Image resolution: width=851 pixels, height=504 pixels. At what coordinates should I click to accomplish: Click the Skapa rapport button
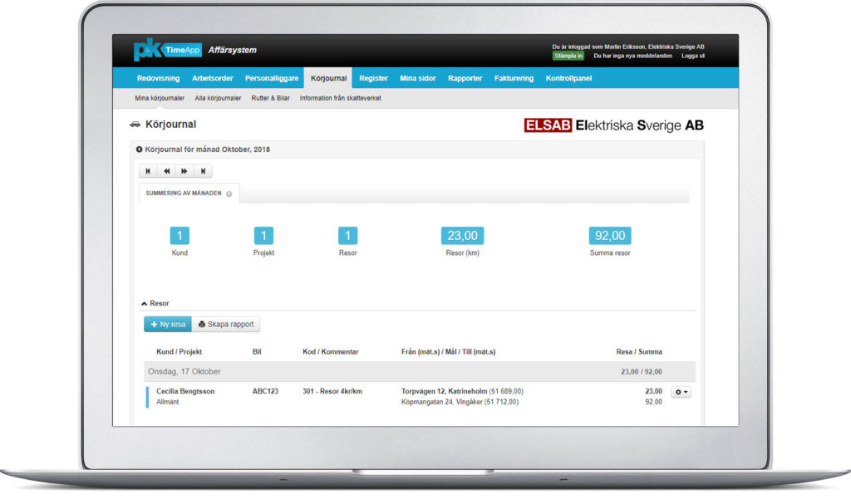[226, 324]
